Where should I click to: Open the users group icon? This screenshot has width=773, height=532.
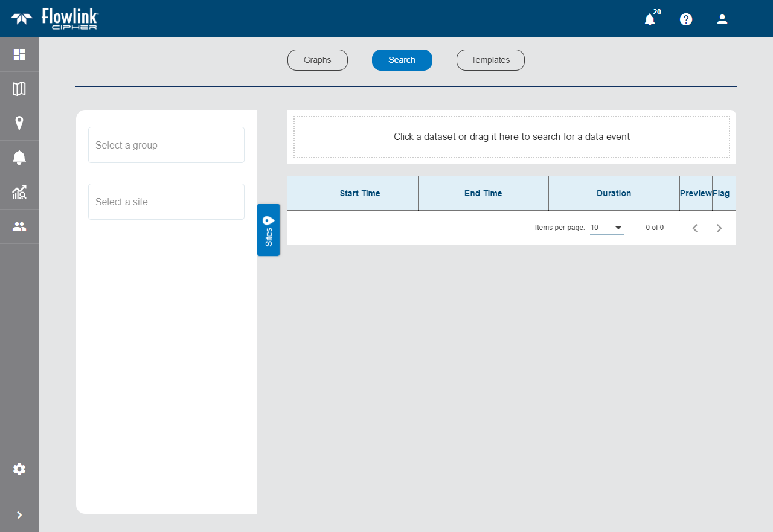(19, 226)
